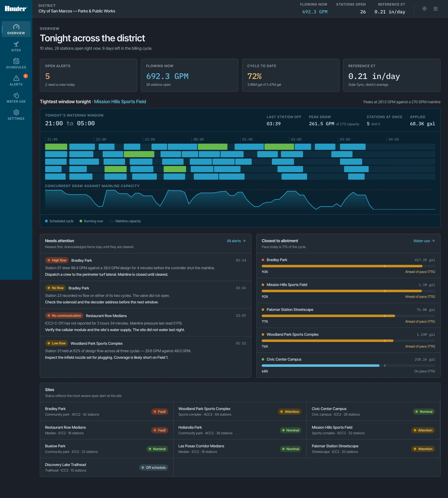Click Bradley Park allotment progress bar
The image size is (448, 498).
[348, 266]
